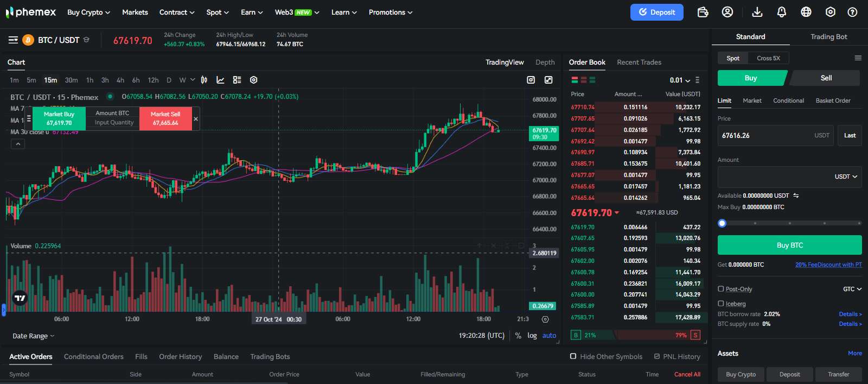This screenshot has height=384, width=868.
Task: Select the Market order type tab
Action: [x=752, y=100]
